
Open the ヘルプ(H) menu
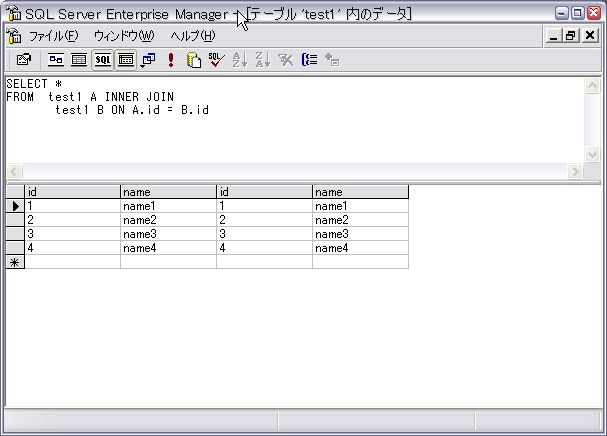click(x=192, y=36)
